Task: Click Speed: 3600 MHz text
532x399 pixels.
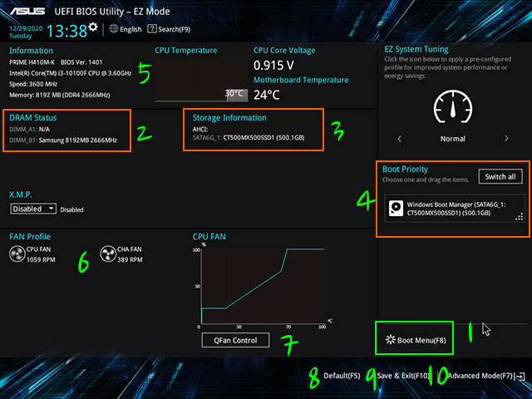Action: click(x=33, y=84)
